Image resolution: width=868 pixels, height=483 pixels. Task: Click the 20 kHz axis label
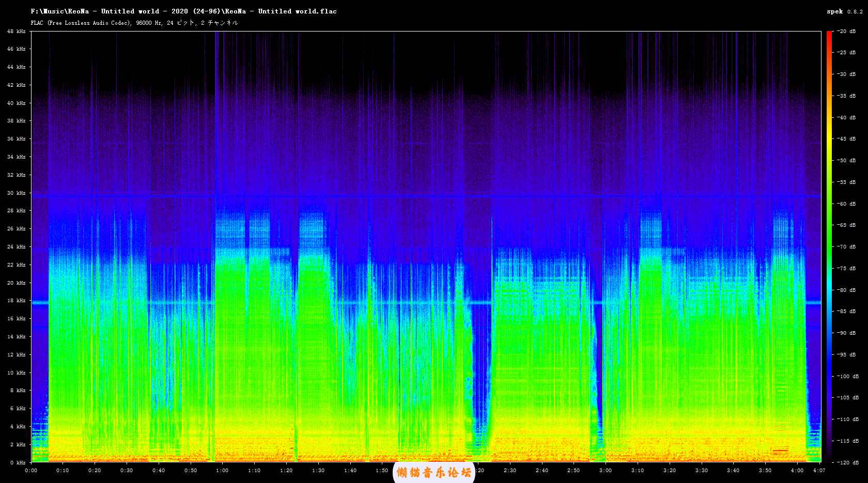click(16, 283)
